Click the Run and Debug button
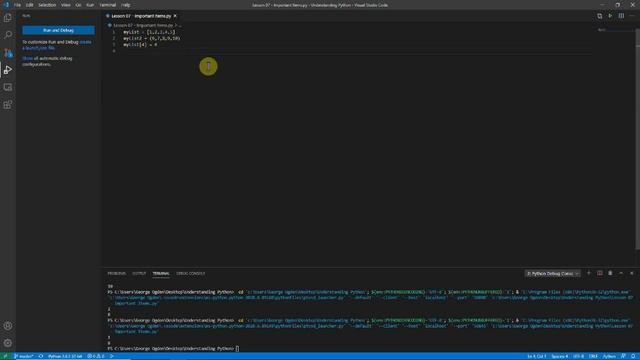The image size is (640, 360). pyautogui.click(x=58, y=30)
